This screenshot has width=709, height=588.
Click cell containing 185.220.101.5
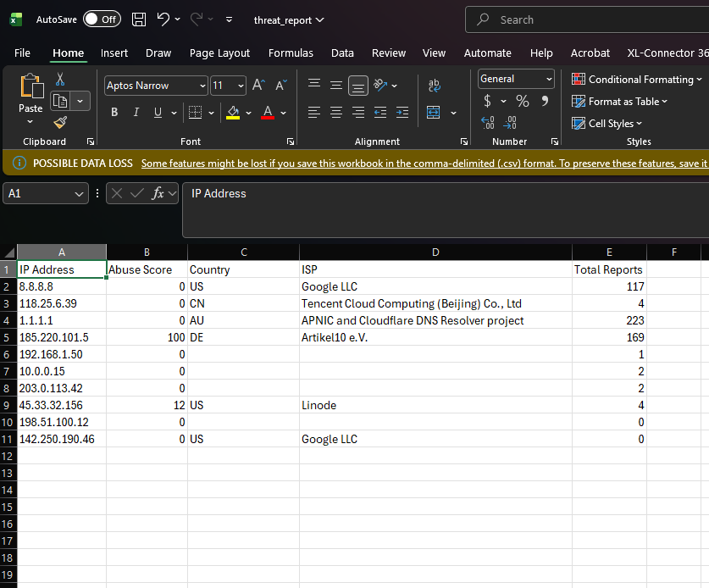tap(62, 337)
